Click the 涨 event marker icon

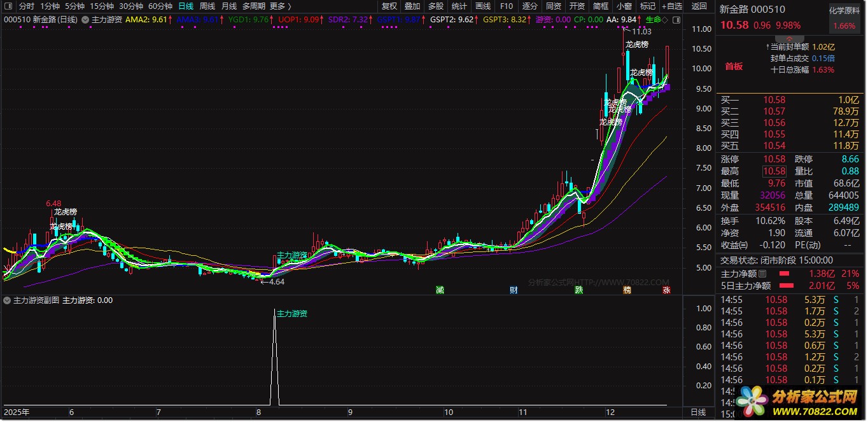[666, 290]
